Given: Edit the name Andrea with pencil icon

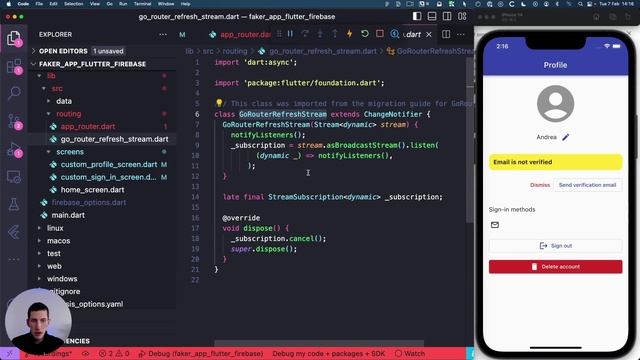Looking at the screenshot, I should [x=565, y=137].
